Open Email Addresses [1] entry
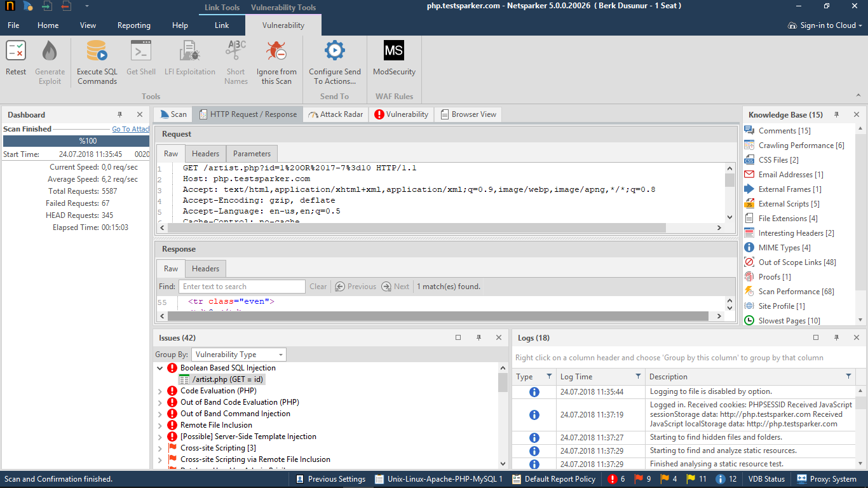 [x=784, y=175]
